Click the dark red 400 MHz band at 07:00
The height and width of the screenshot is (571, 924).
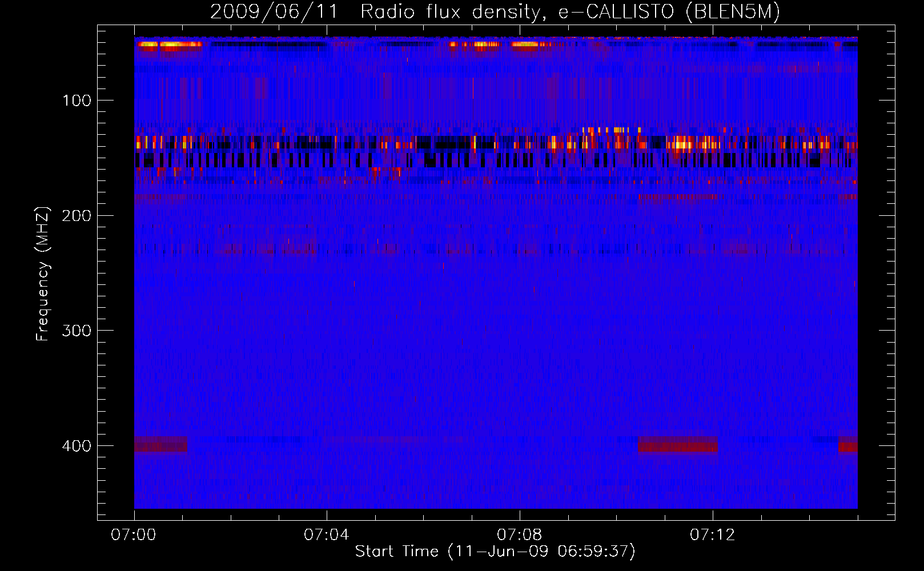click(160, 444)
